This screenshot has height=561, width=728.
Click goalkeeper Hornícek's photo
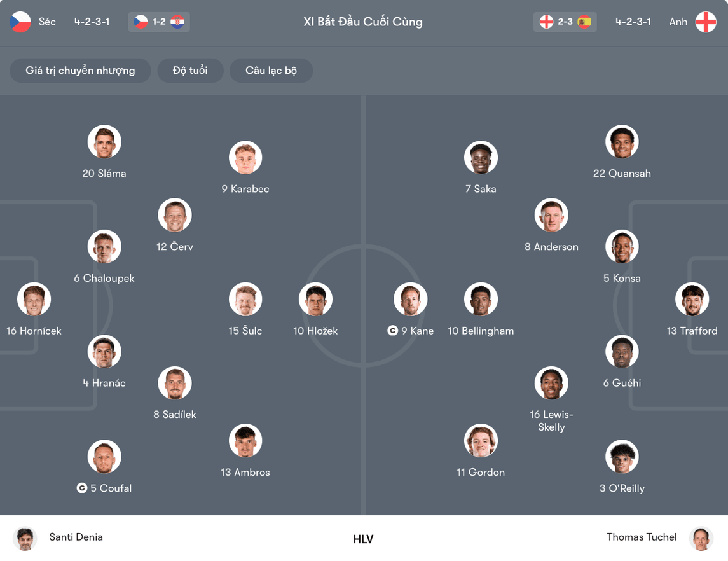[34, 299]
